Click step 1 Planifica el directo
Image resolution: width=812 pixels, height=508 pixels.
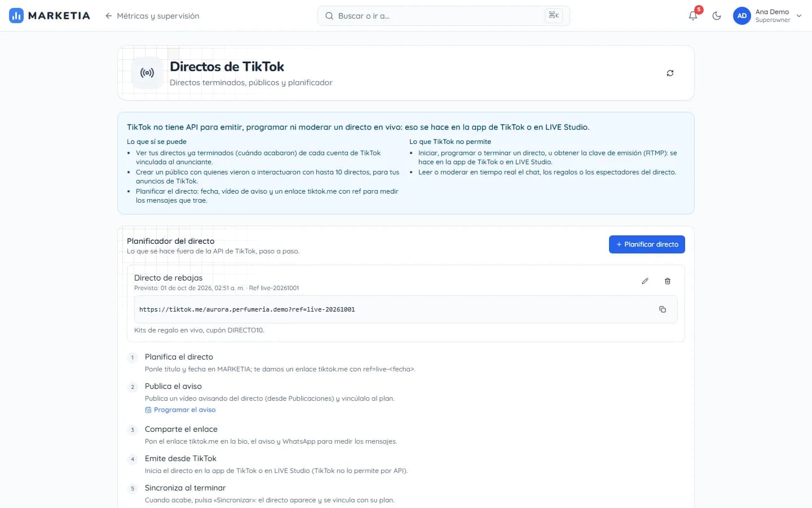[x=179, y=357]
